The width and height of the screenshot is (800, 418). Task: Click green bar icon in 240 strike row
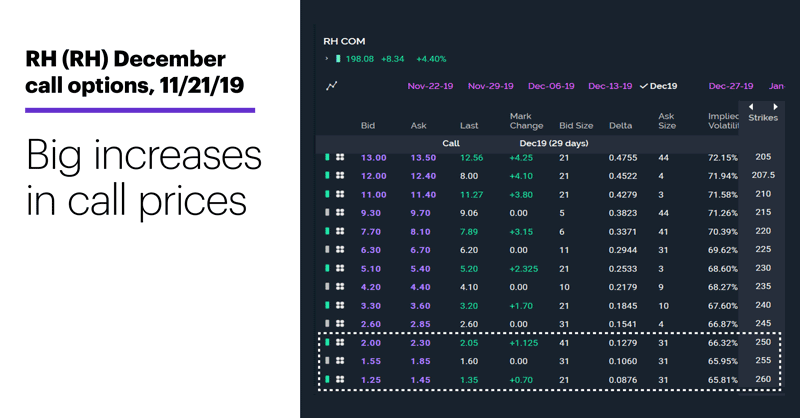(x=327, y=305)
